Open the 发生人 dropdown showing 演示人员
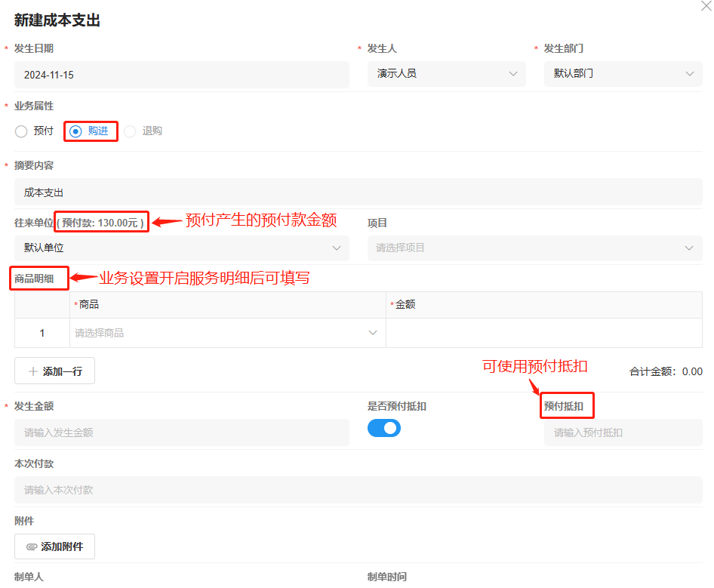Image resolution: width=714 pixels, height=588 pixels. point(446,74)
